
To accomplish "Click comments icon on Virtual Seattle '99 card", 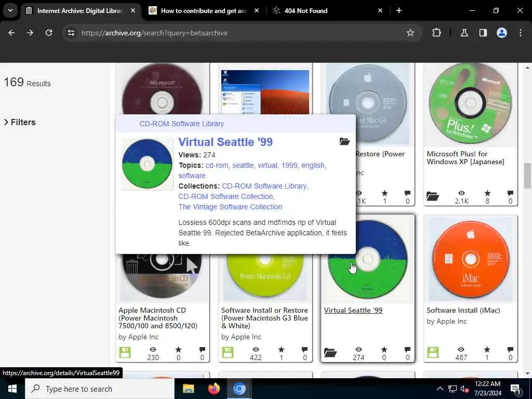I will tap(407, 350).
